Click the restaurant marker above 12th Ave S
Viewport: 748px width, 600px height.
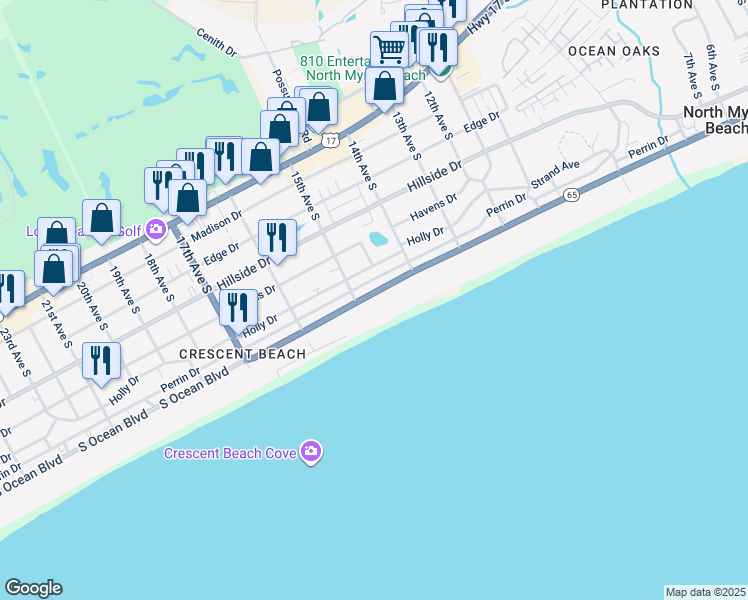click(x=438, y=48)
